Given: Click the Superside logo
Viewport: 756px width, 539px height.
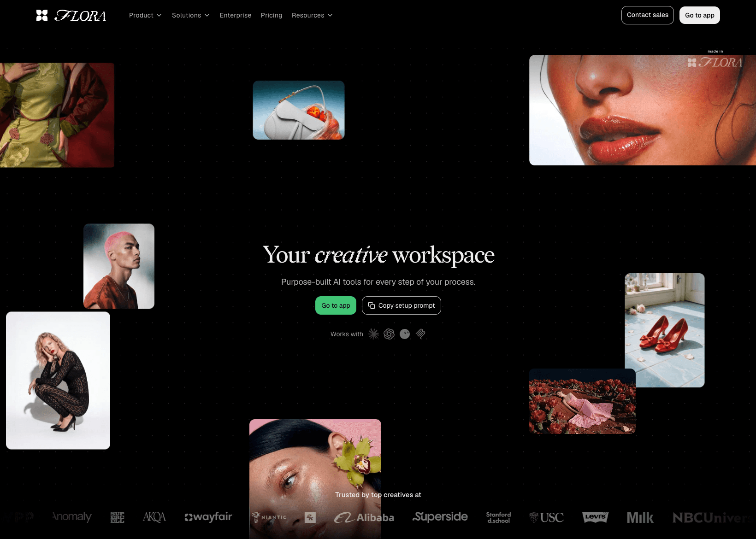Looking at the screenshot, I should coord(440,517).
